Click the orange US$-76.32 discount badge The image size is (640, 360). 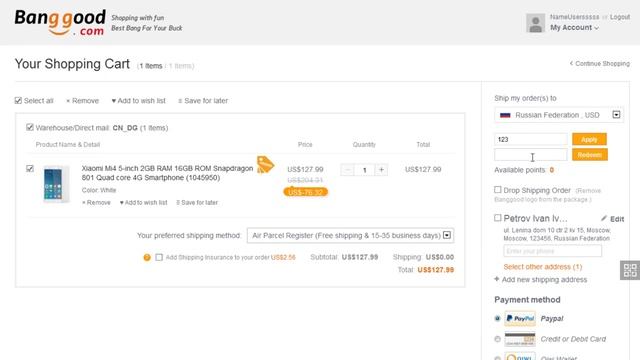coord(305,192)
